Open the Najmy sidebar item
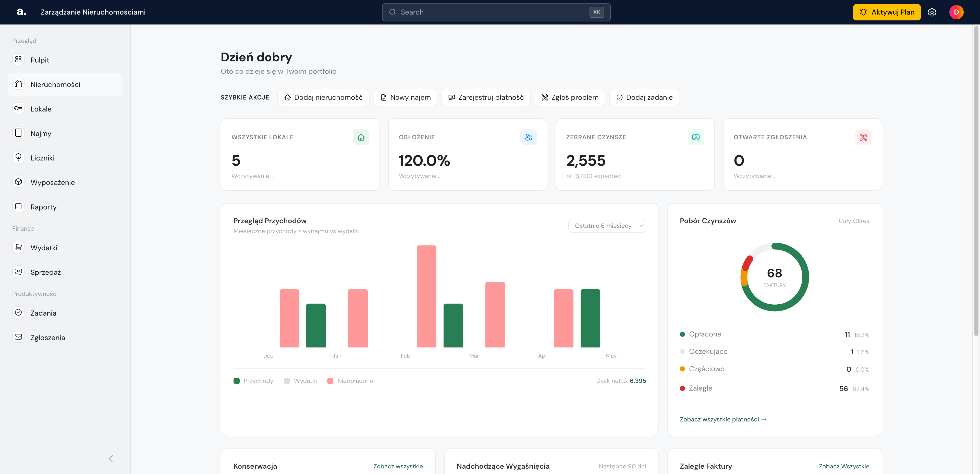Image resolution: width=980 pixels, height=474 pixels. 65,133
